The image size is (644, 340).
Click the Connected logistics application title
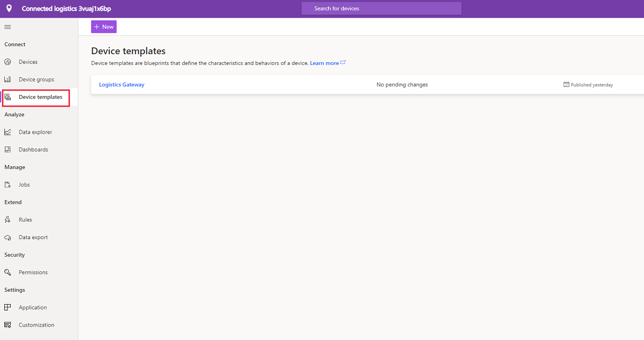coord(65,8)
